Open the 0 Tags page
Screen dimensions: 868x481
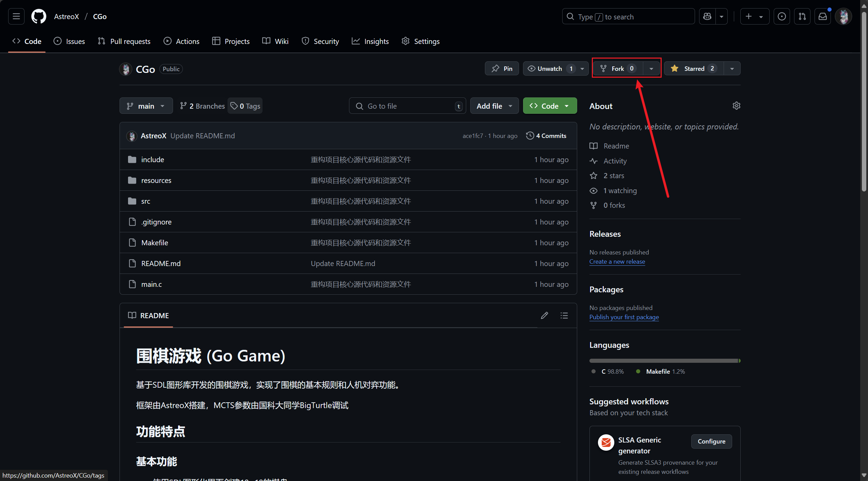point(245,106)
